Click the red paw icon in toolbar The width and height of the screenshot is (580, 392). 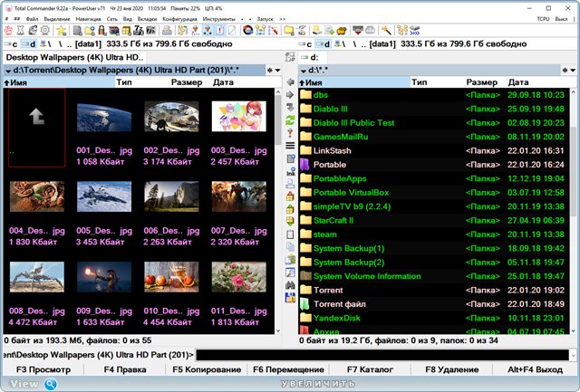pos(8,30)
